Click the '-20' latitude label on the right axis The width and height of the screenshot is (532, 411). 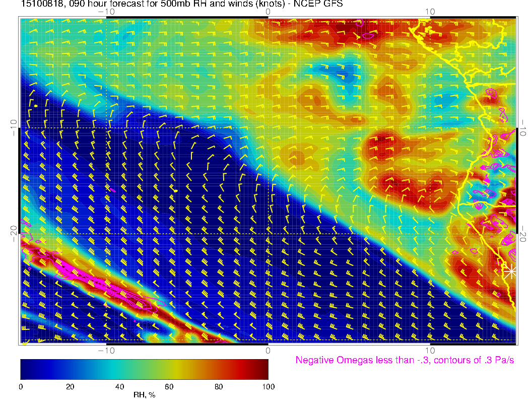point(523,234)
